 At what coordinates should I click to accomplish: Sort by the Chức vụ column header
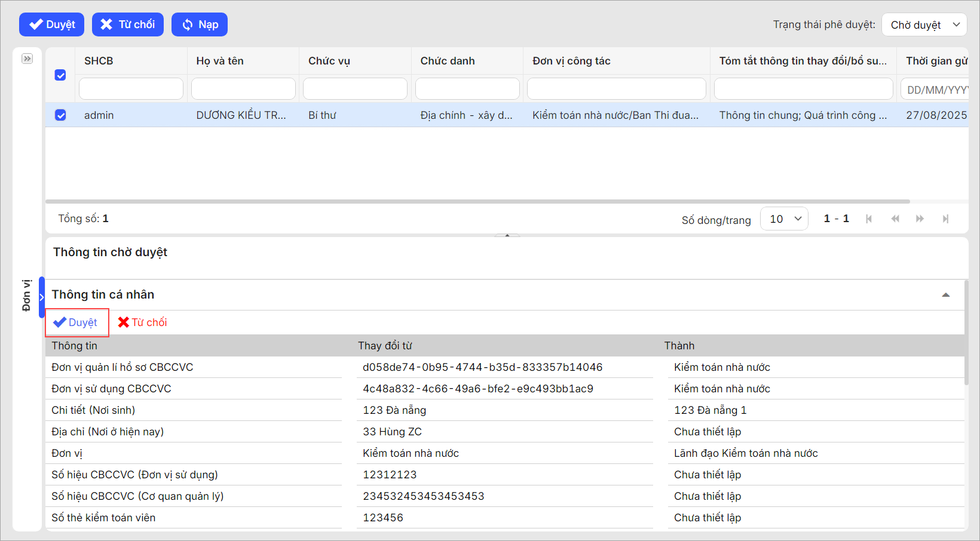[x=329, y=61]
